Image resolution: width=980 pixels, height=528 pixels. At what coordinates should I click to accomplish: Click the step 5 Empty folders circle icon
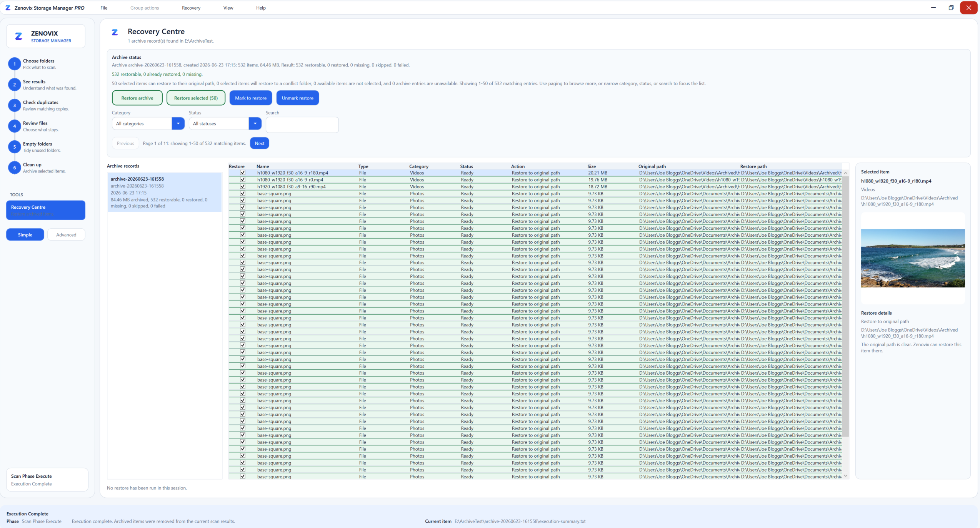15,147
